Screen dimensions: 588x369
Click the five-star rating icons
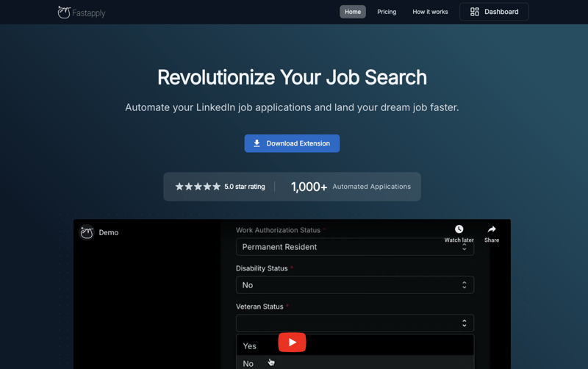tap(198, 187)
